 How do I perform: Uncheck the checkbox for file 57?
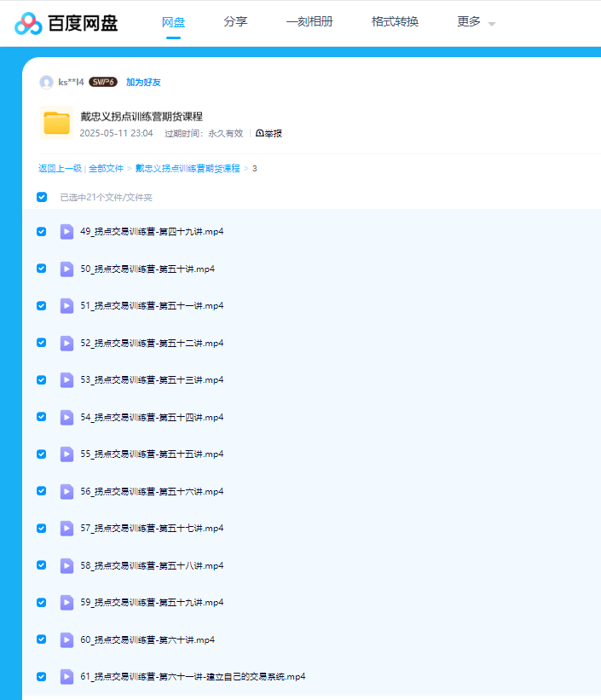point(42,529)
